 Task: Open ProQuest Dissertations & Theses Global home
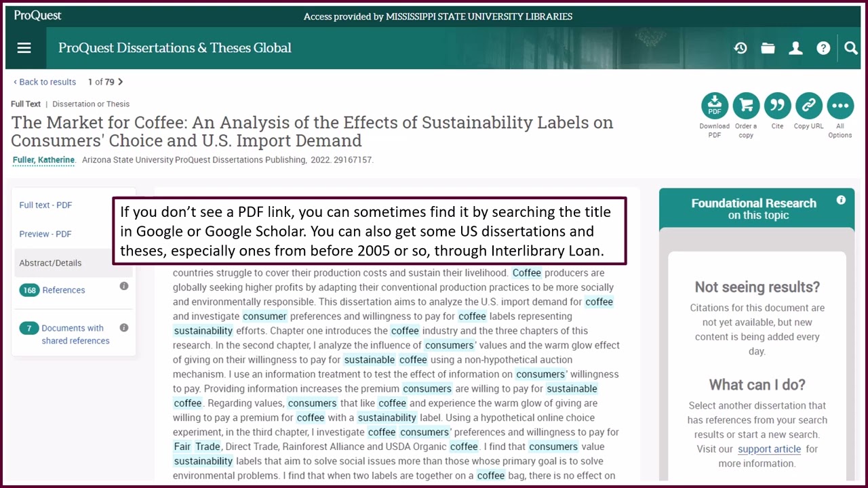[175, 47]
